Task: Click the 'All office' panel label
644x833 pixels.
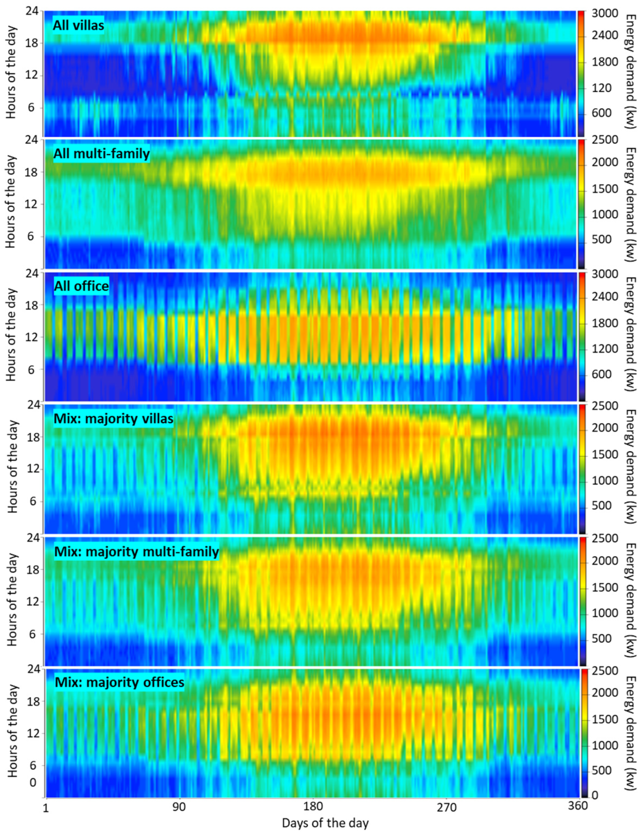Action: 81,286
